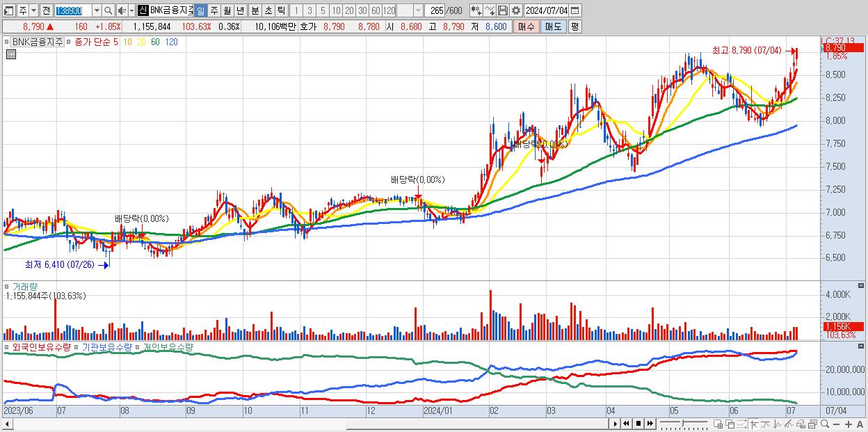Edit the candle count field showing 265
Screen dimensions: 868x432
(x=434, y=10)
